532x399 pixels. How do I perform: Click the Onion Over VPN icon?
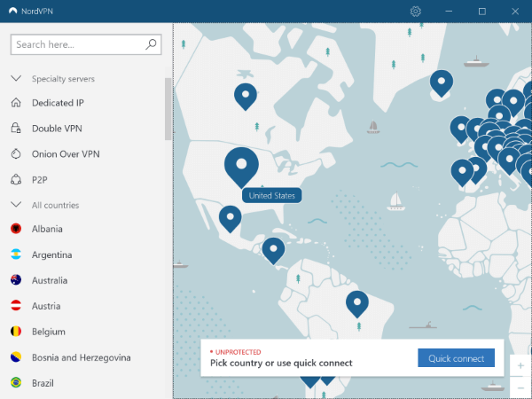(16, 153)
